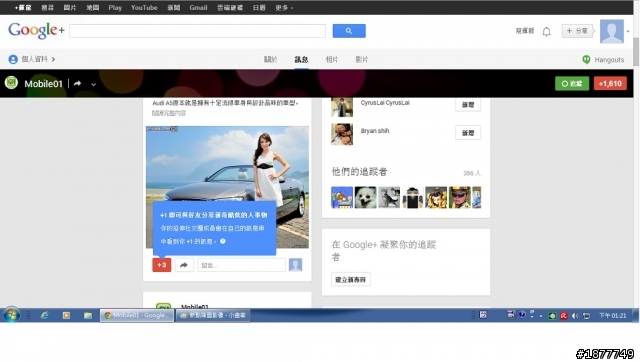Click the Hangouts label
This screenshot has width=640, height=362.
[x=609, y=60]
